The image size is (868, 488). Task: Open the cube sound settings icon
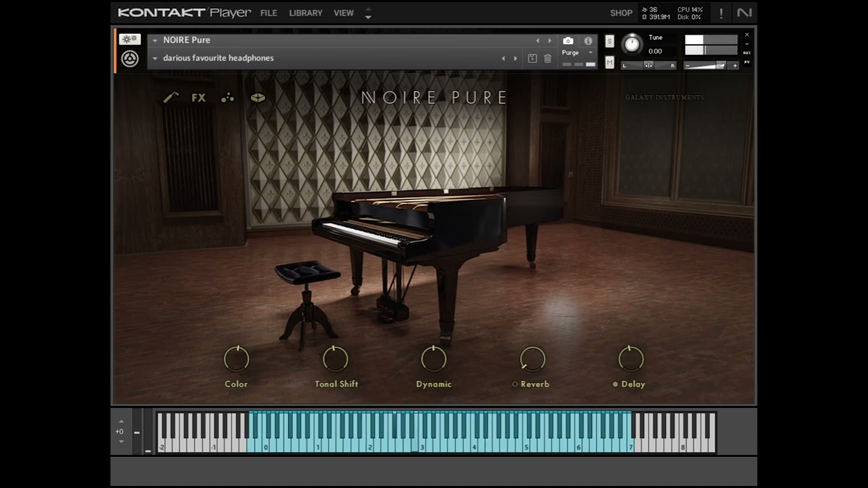click(258, 98)
